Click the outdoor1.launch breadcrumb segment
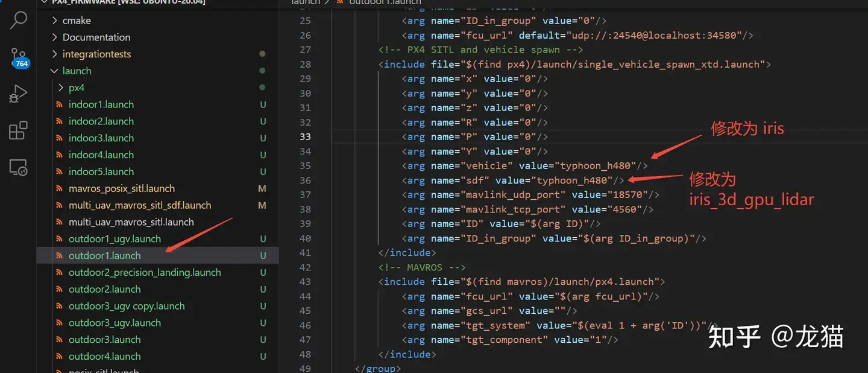868x373 pixels. (x=385, y=2)
